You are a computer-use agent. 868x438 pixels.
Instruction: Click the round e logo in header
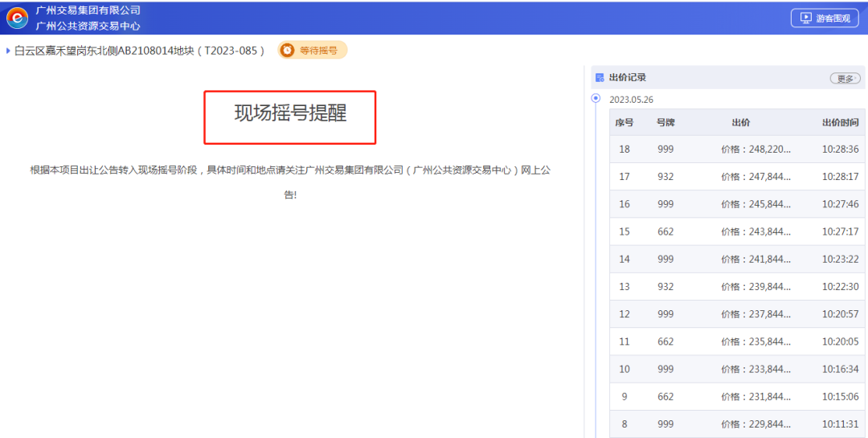pos(17,18)
